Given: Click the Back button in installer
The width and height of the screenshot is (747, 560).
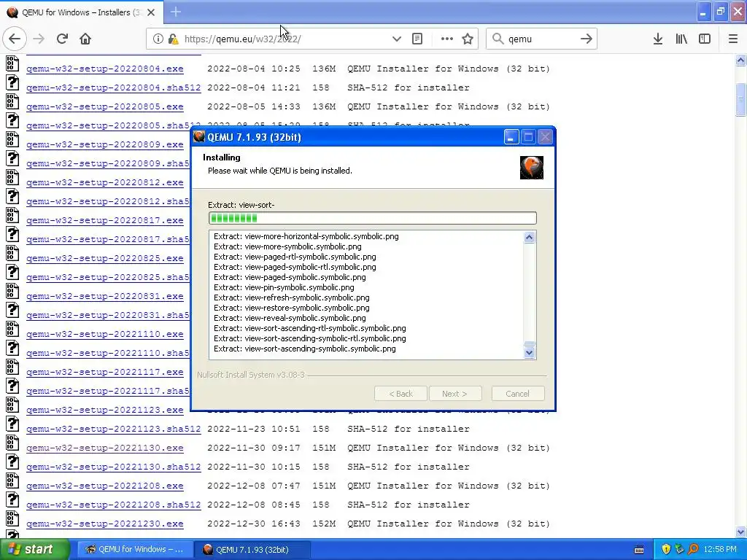Looking at the screenshot, I should tap(400, 394).
